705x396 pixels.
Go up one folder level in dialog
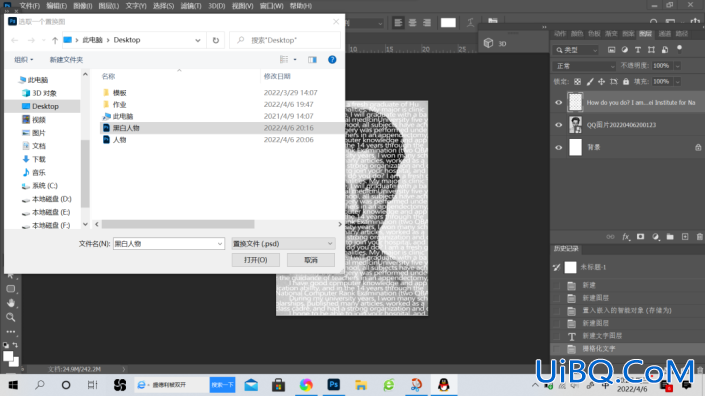[x=55, y=40]
